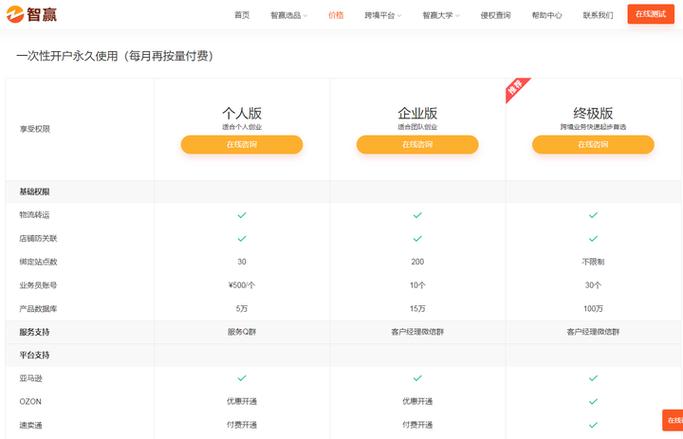
Task: Click the 企业版 plan title
Action: tap(417, 113)
